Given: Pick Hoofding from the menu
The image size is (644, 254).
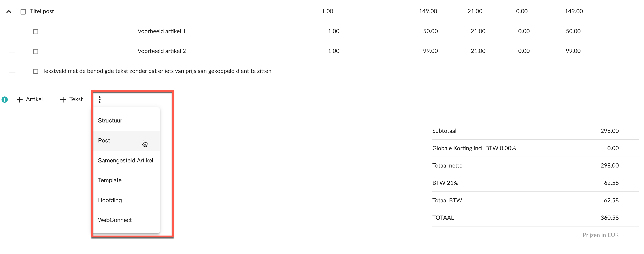Looking at the screenshot, I should [126, 200].
